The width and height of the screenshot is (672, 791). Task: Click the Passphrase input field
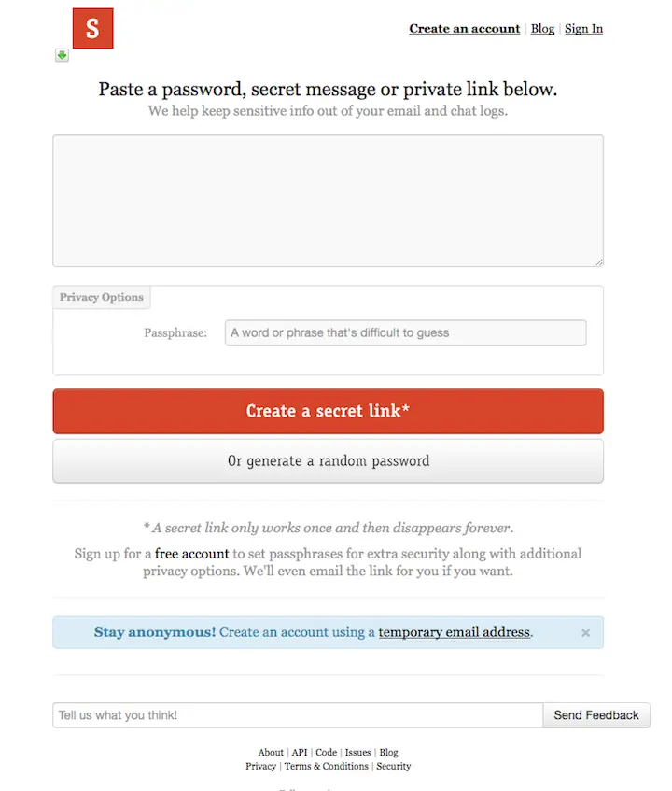(405, 332)
